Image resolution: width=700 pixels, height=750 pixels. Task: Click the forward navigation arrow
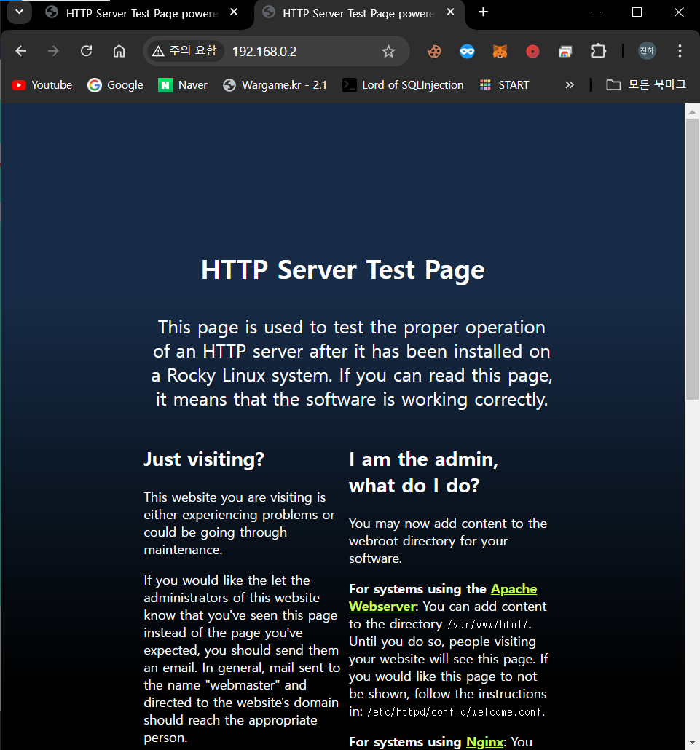click(x=53, y=51)
